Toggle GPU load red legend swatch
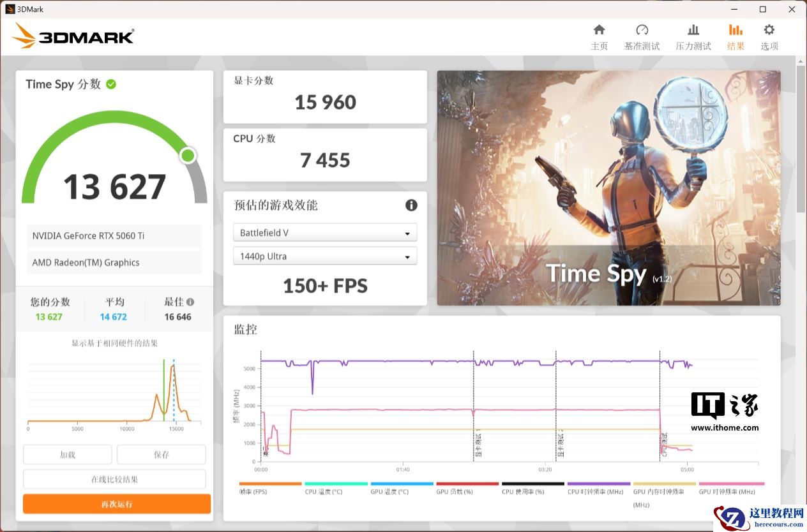This screenshot has height=532, width=807. point(467,484)
